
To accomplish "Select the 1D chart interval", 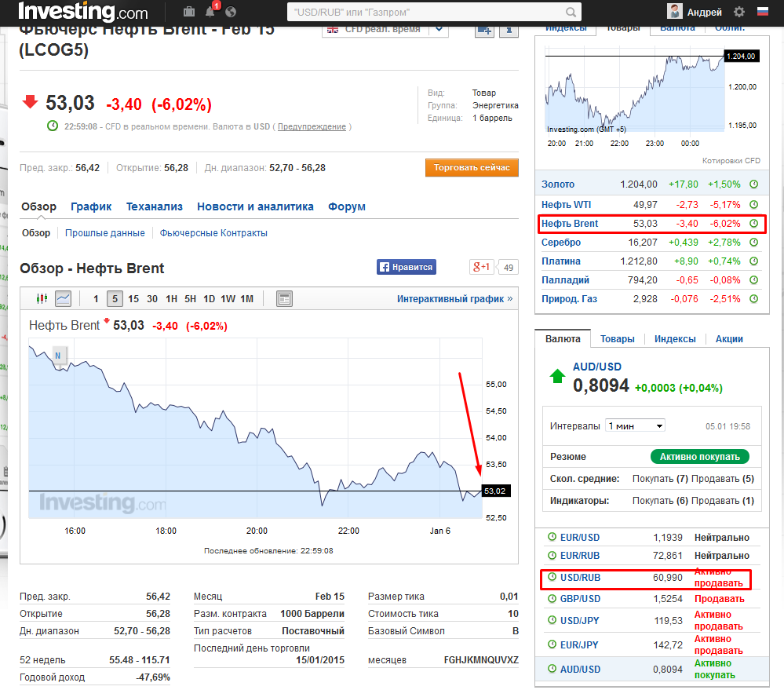I will 209,299.
